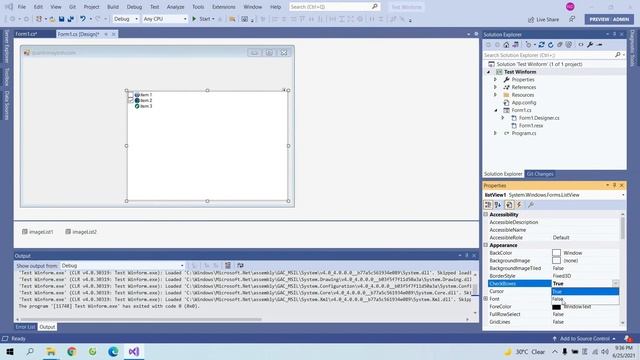Open the Extensions menu
This screenshot has width=640, height=360.
point(224,7)
